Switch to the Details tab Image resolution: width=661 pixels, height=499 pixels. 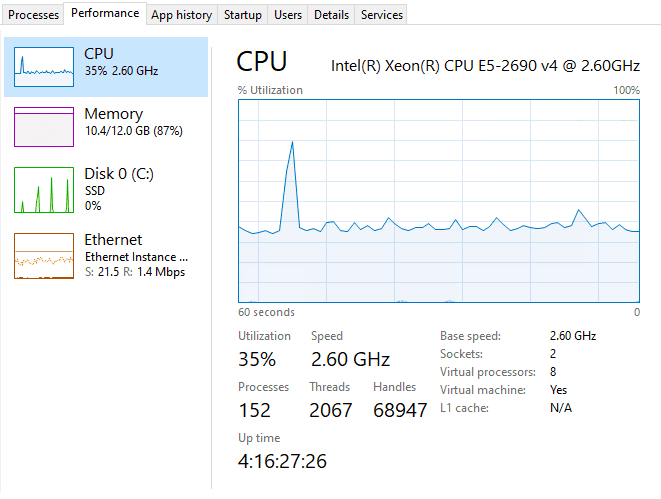coord(331,15)
